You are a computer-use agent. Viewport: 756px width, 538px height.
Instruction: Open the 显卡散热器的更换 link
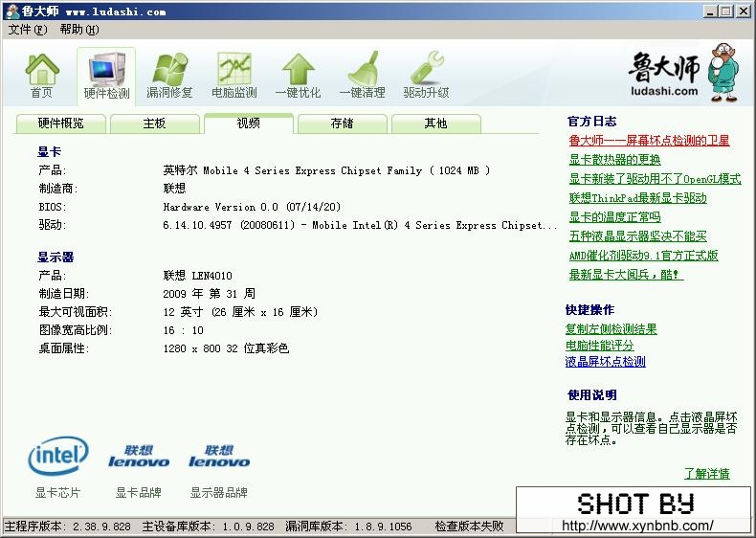point(614,160)
